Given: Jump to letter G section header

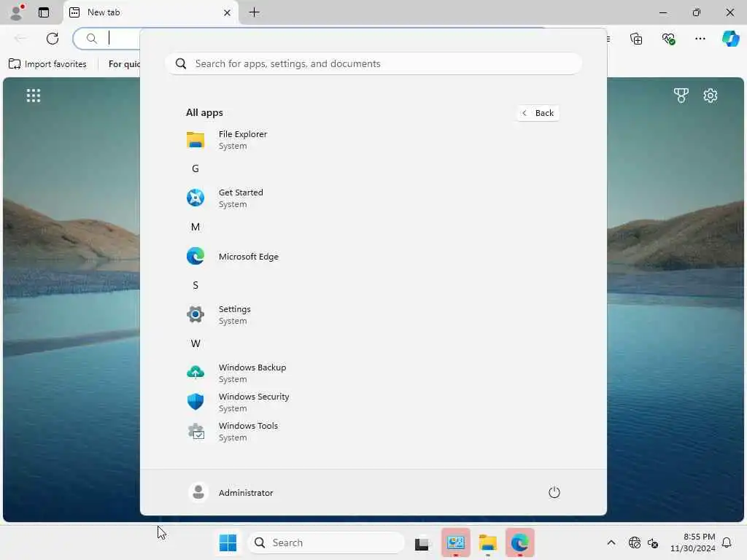Looking at the screenshot, I should [x=196, y=168].
